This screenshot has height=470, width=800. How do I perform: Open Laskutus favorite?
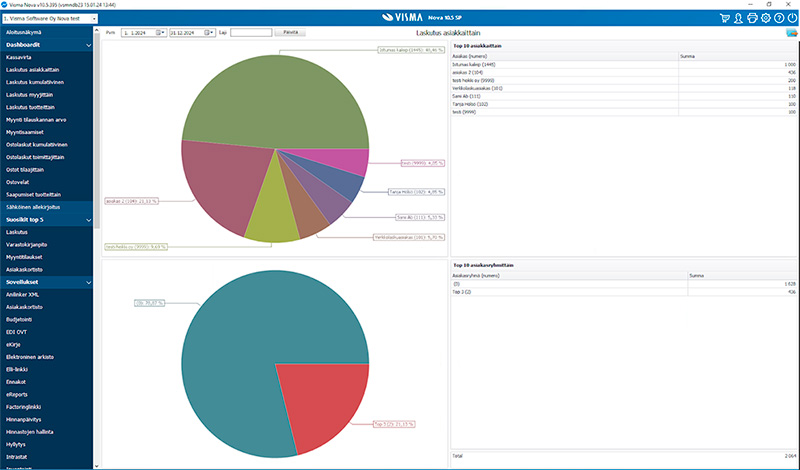pyautogui.click(x=17, y=232)
